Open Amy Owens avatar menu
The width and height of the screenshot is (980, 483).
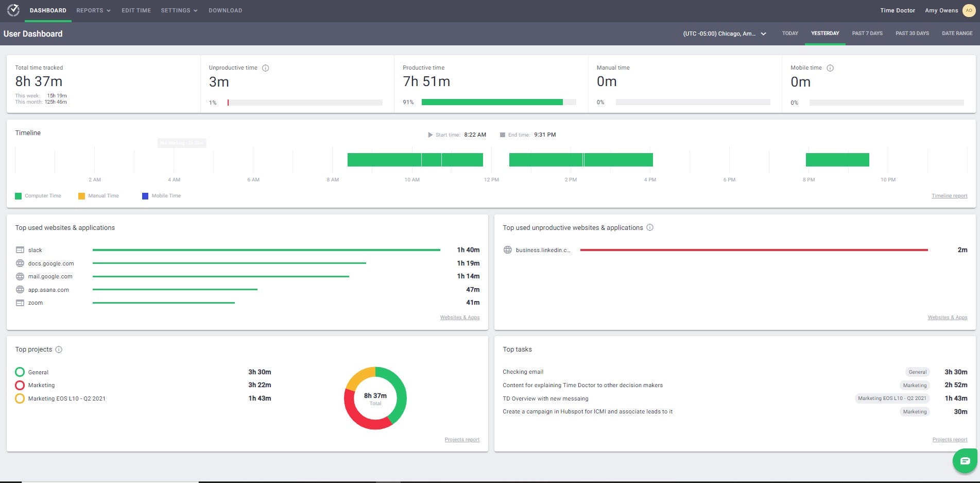click(969, 10)
